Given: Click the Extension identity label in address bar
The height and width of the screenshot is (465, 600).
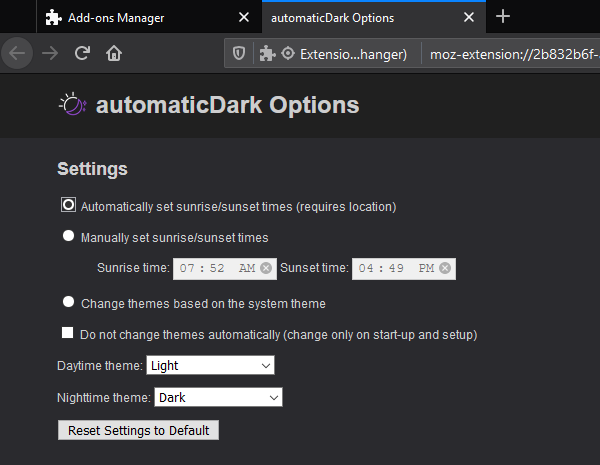Looking at the screenshot, I should (353, 54).
